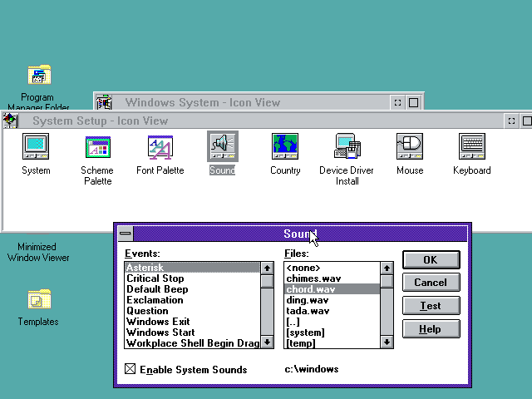Screen dimensions: 532x399
Task: Click hide button on System Setup window
Action: pos(512,121)
